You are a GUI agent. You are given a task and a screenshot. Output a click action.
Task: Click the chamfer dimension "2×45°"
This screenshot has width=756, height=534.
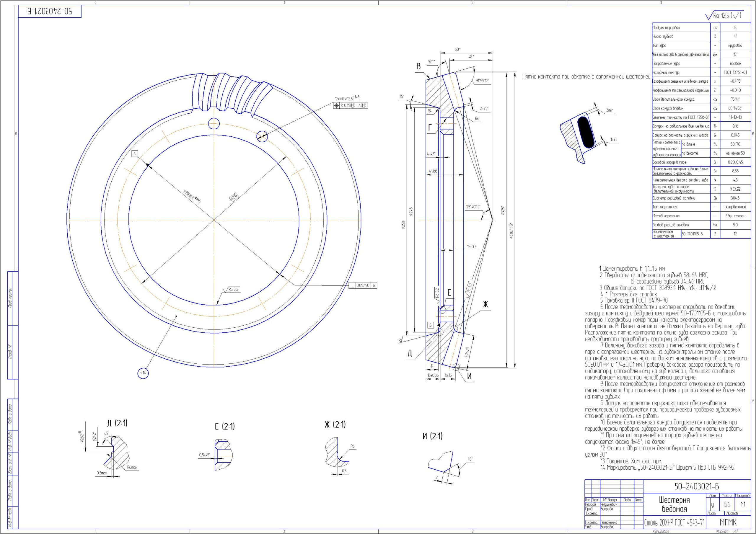[484, 108]
